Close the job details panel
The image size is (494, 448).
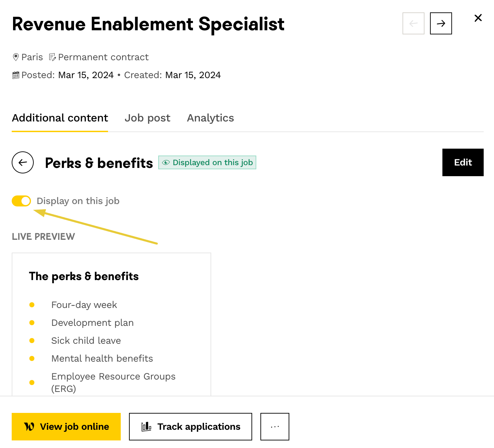tap(478, 18)
